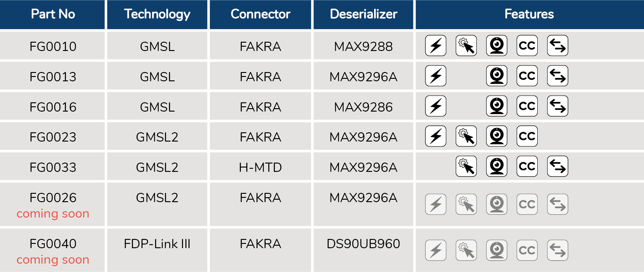
Task: Click the CC icon in FG0016 row
Action: click(x=527, y=106)
